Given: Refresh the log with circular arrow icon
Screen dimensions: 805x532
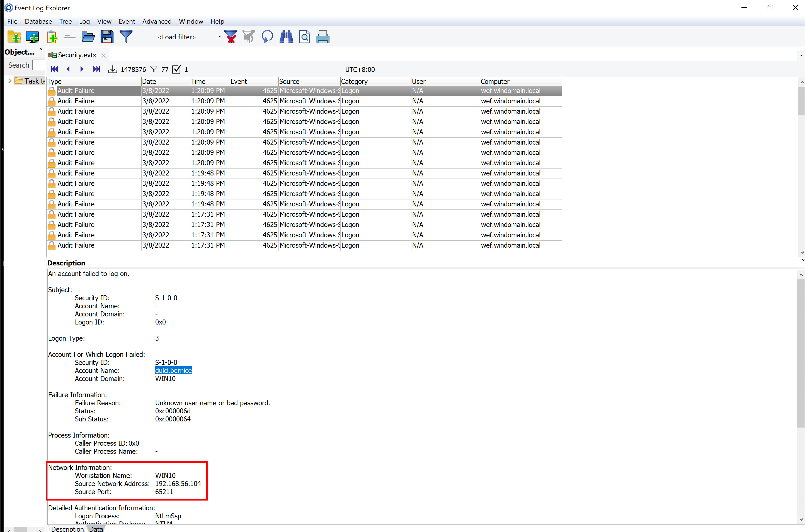Looking at the screenshot, I should [x=267, y=37].
